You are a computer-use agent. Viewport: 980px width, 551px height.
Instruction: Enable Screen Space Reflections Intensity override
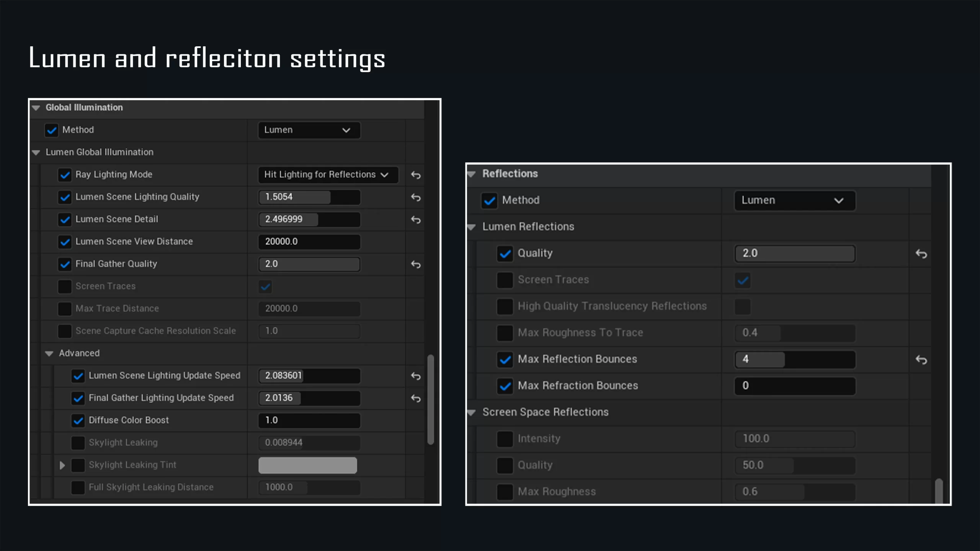coord(505,439)
